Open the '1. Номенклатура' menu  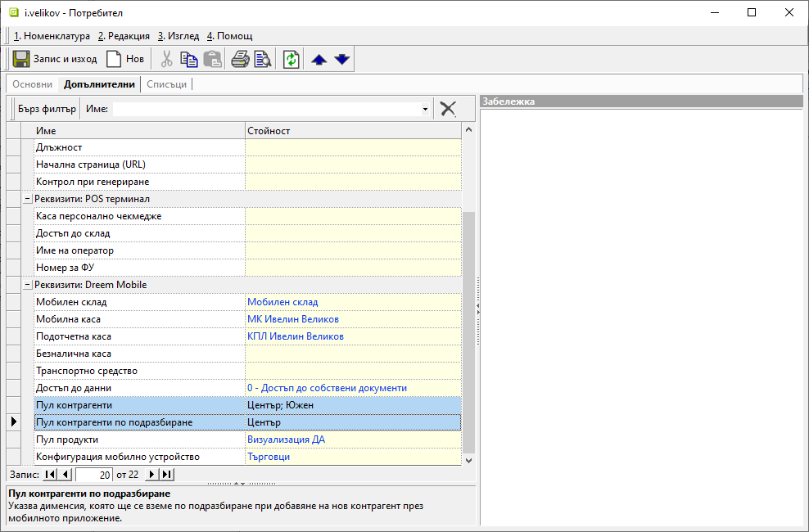52,36
